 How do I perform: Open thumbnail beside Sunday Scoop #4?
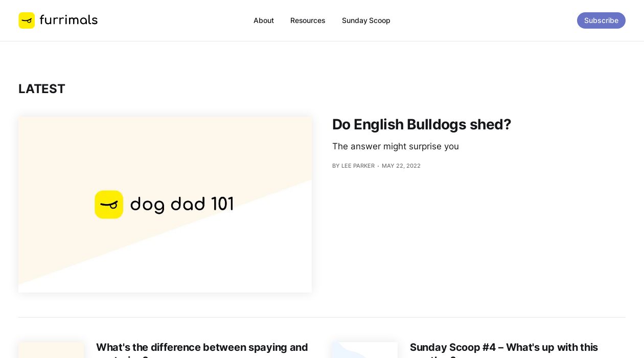point(365,350)
